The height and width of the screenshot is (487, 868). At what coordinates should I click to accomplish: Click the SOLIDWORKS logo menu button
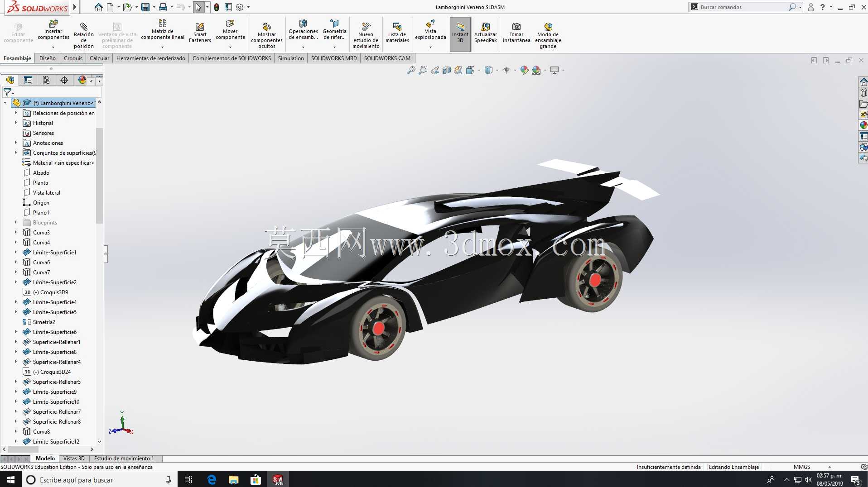38,7
